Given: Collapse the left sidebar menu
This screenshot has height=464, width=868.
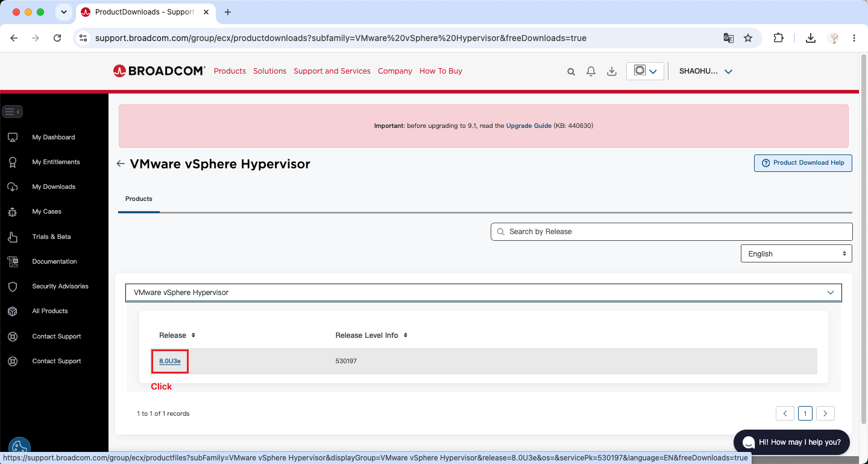Looking at the screenshot, I should pos(13,112).
